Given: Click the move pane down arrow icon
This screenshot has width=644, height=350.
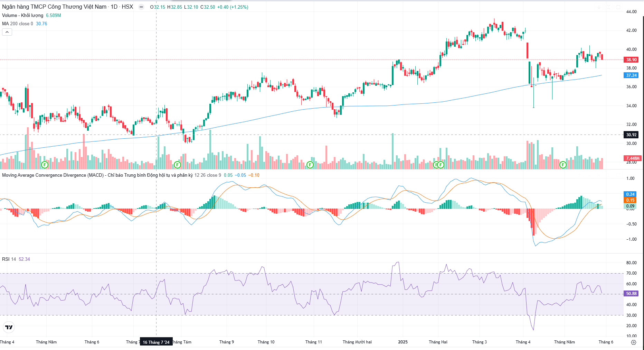Looking at the screenshot, I should point(599,7).
